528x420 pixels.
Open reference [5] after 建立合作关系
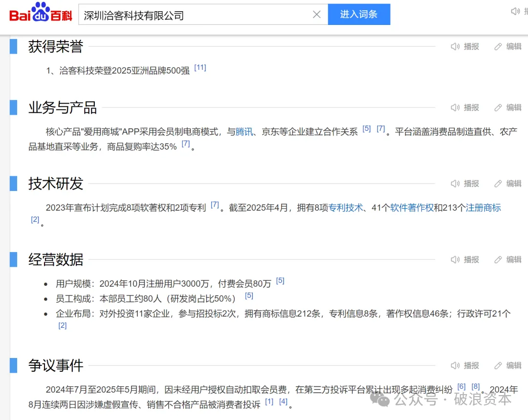pos(366,129)
